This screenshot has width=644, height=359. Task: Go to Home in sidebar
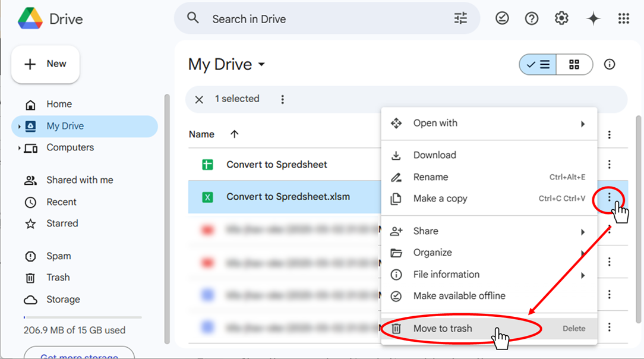point(59,105)
